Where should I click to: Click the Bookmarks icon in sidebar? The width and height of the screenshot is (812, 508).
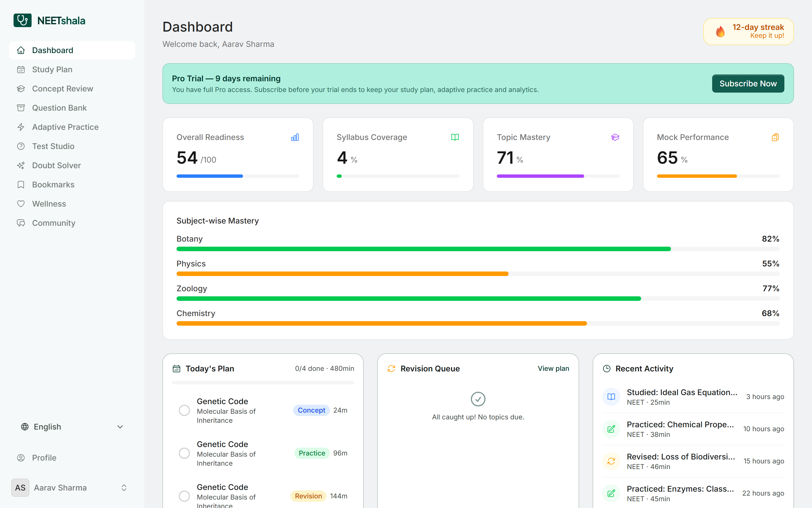coord(21,185)
